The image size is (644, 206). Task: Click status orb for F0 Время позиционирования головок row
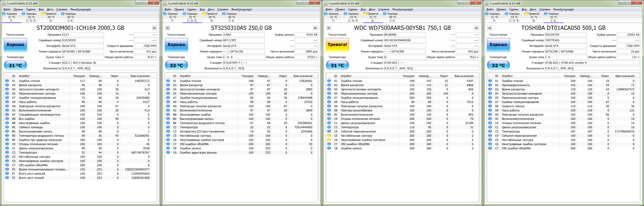[7, 169]
